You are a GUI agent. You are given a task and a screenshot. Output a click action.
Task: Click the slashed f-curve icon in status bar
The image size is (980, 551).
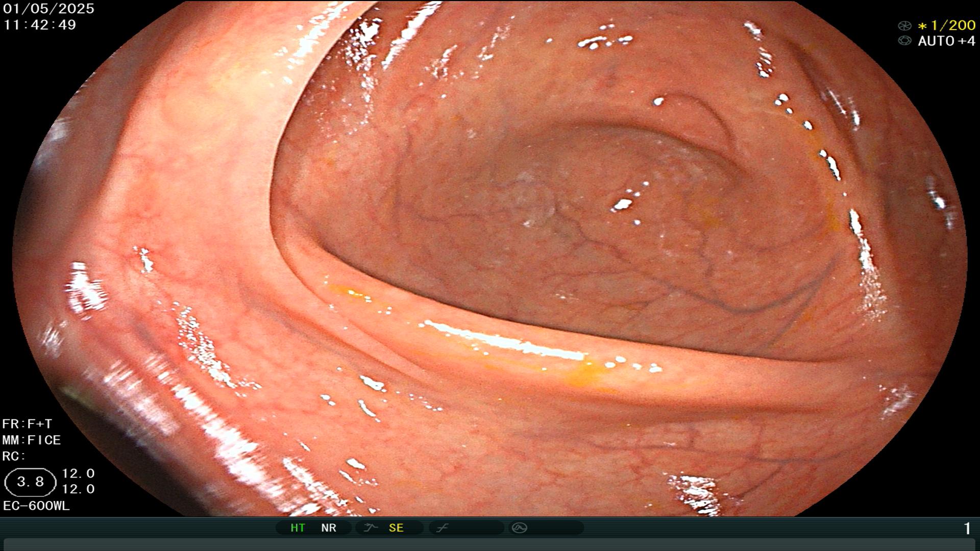pyautogui.click(x=442, y=528)
